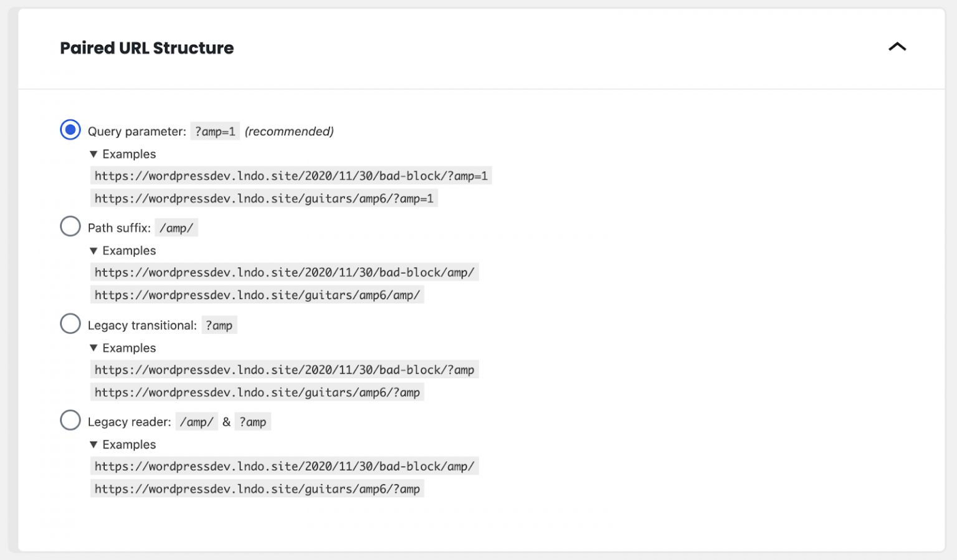The image size is (957, 560).
Task: Collapse the Examples list under Query parameter
Action: click(x=123, y=154)
